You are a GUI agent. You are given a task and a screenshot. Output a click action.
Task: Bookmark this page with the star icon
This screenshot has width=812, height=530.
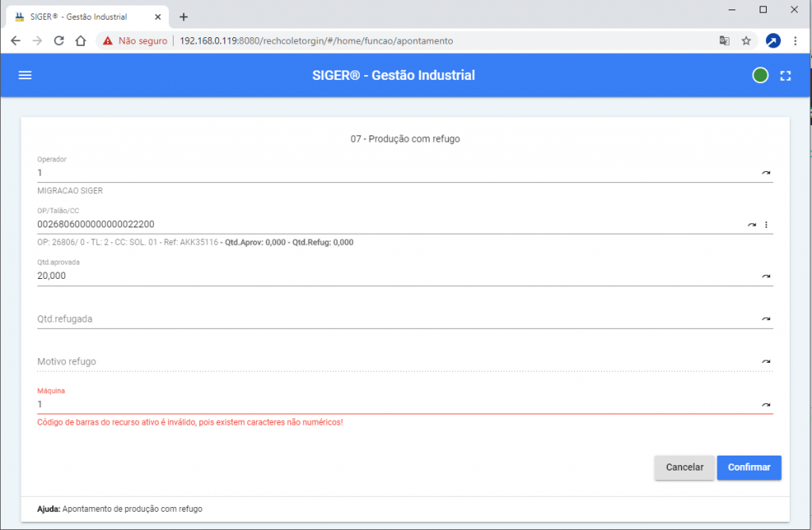(x=746, y=40)
